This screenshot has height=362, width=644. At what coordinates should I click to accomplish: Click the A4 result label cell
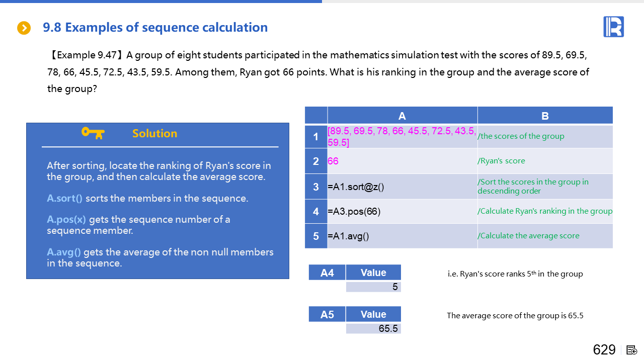pos(327,273)
